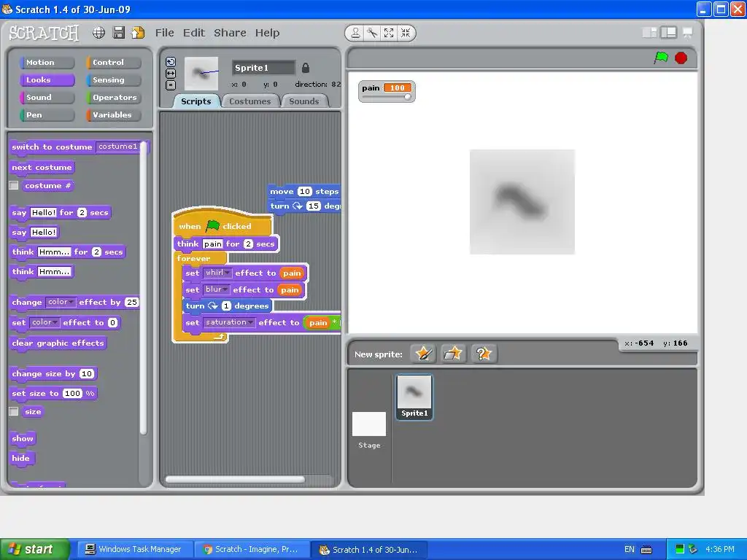Toggle the sprite drag lock icon
This screenshot has height=560, width=747.
coord(306,68)
